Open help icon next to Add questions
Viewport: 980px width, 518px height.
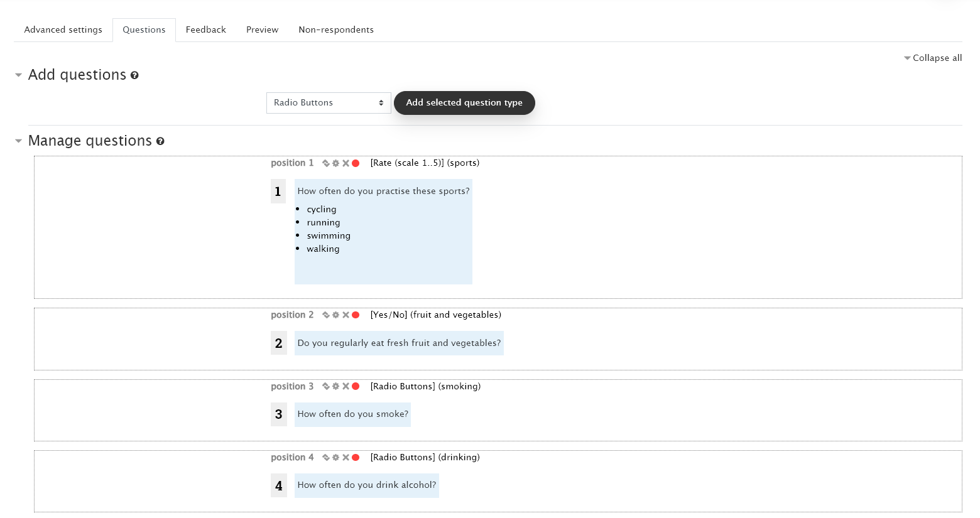click(134, 75)
